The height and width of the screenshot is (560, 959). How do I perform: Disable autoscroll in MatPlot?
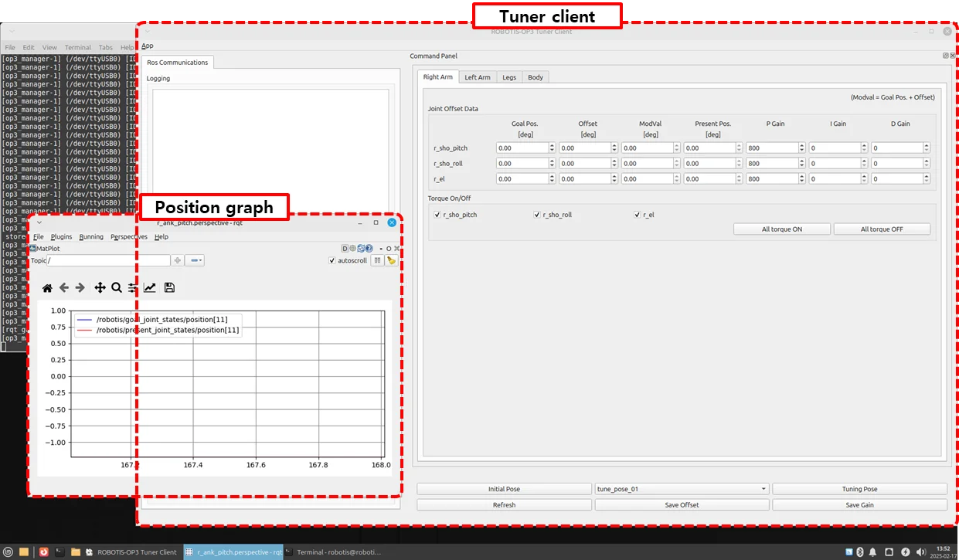point(333,261)
